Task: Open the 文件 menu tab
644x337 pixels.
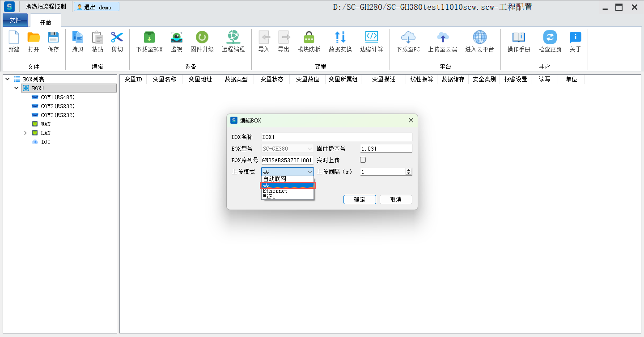Action: 15,20
